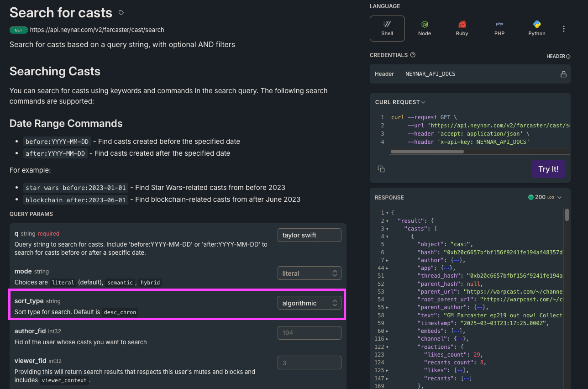
Task: Click the Try It! button
Action: pyautogui.click(x=548, y=168)
